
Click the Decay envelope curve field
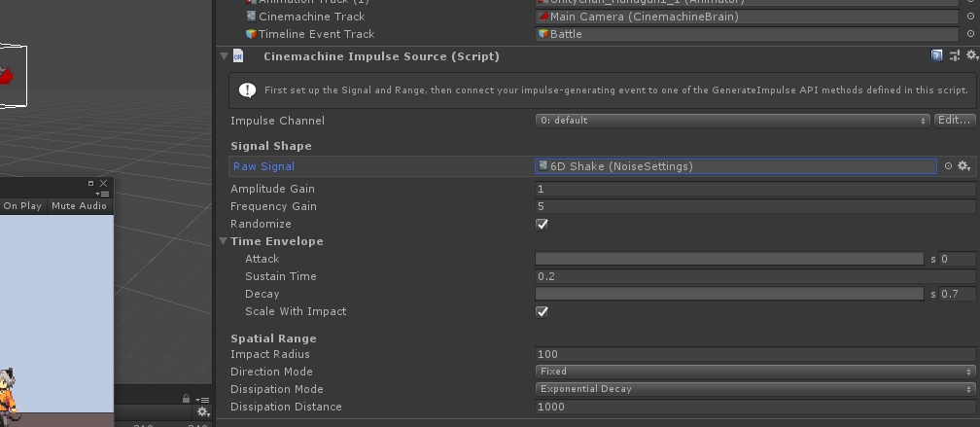pos(729,294)
